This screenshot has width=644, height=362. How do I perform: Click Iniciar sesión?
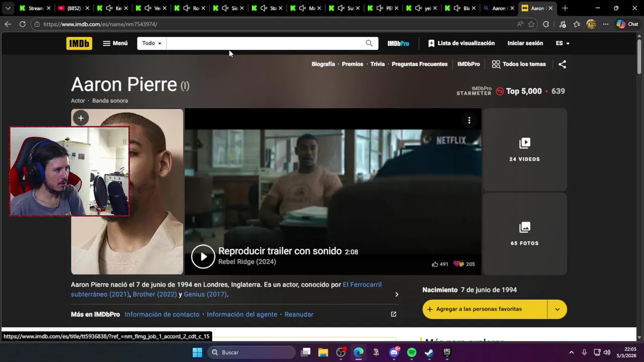(x=525, y=43)
